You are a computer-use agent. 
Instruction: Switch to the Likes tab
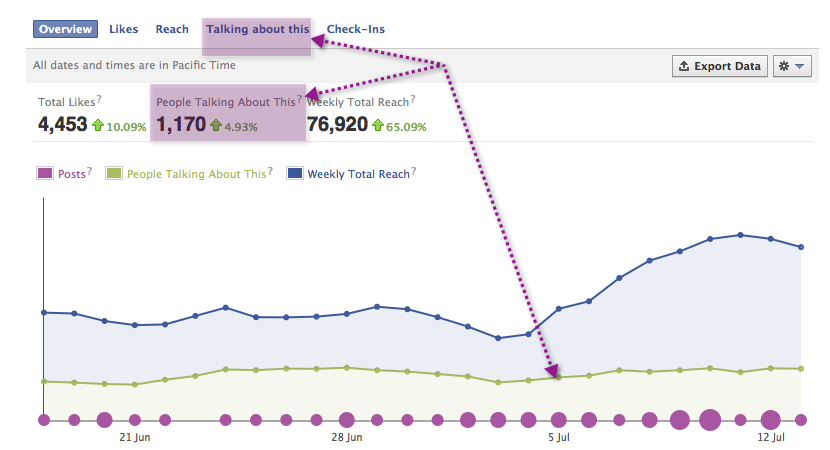[124, 29]
